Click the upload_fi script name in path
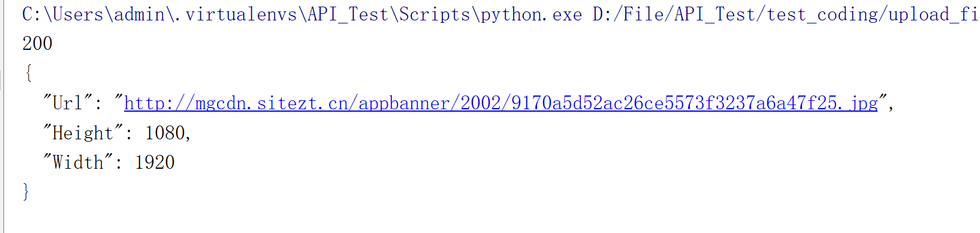Screen dimensions: 980x233 tap(934, 14)
